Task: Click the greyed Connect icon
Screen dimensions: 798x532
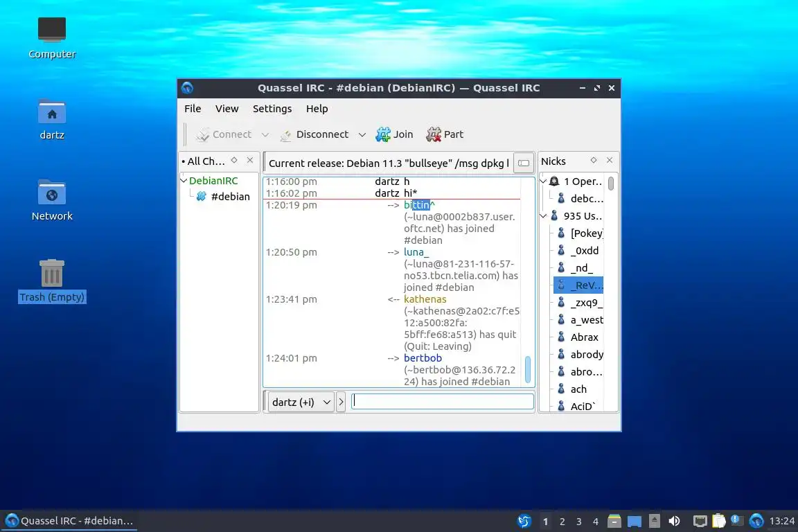Action: [202, 135]
